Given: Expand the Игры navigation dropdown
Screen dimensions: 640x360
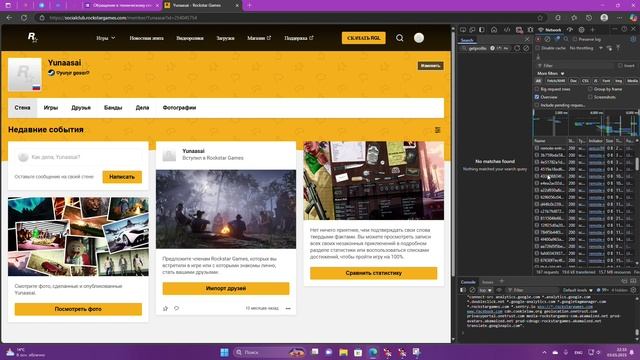Looking at the screenshot, I should (106, 38).
